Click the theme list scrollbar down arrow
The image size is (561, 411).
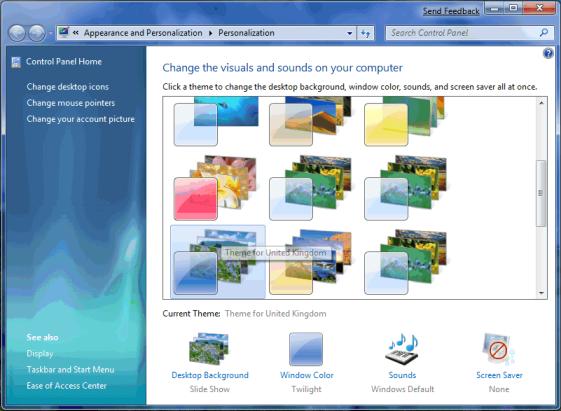(541, 293)
